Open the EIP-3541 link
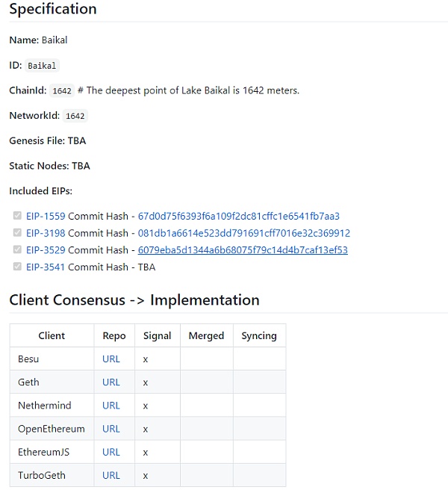The height and width of the screenshot is (490, 448). (x=46, y=267)
